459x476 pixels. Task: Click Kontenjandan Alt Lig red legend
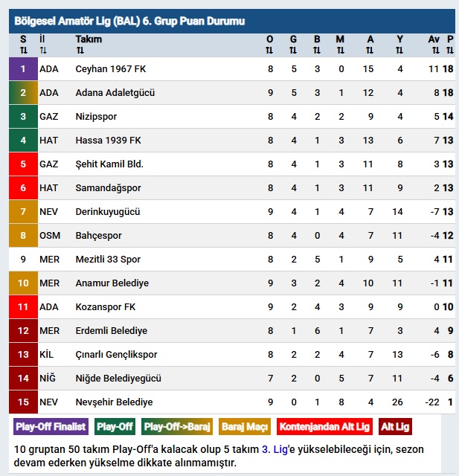[324, 427]
